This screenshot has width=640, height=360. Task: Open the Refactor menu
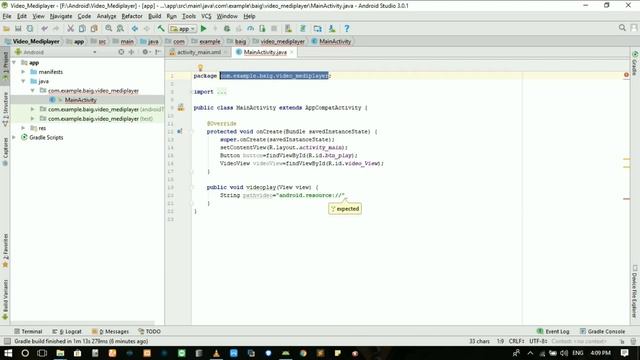(132, 16)
